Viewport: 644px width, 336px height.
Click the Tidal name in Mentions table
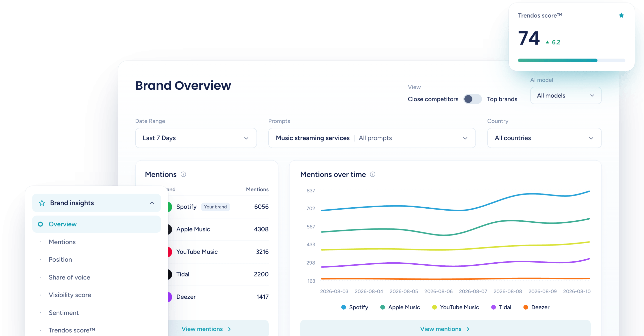click(x=183, y=274)
